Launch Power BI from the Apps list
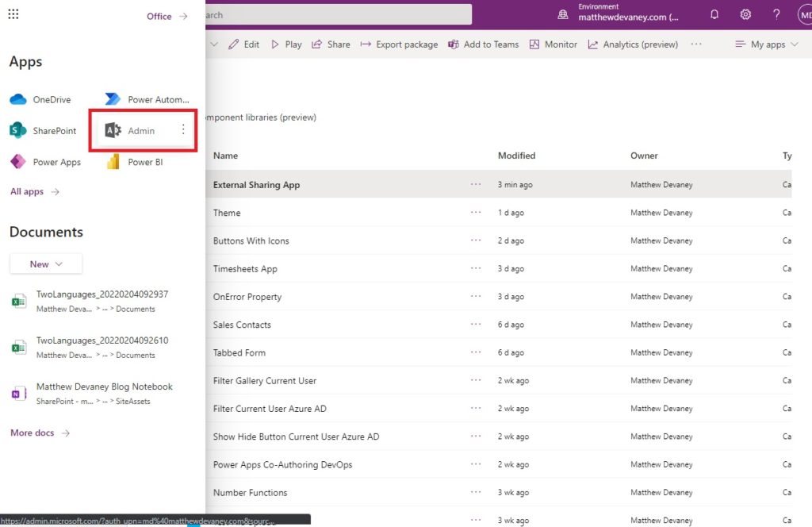This screenshot has height=527, width=812. tap(135, 162)
